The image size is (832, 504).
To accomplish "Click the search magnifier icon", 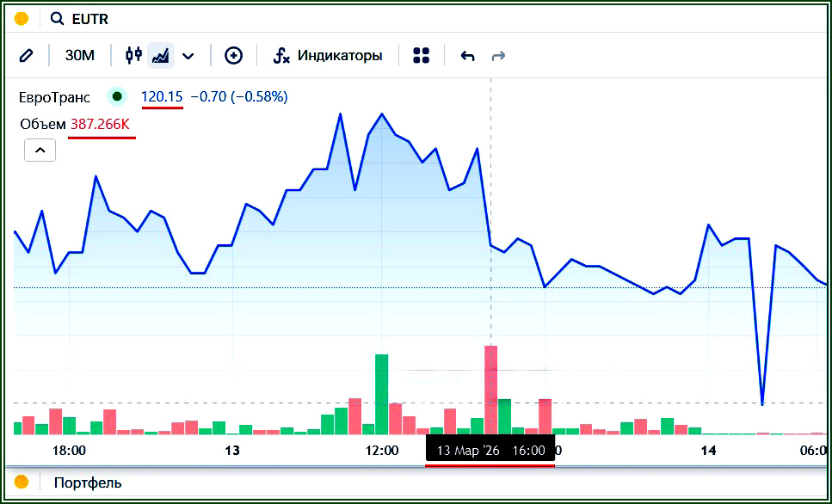I will click(x=57, y=19).
